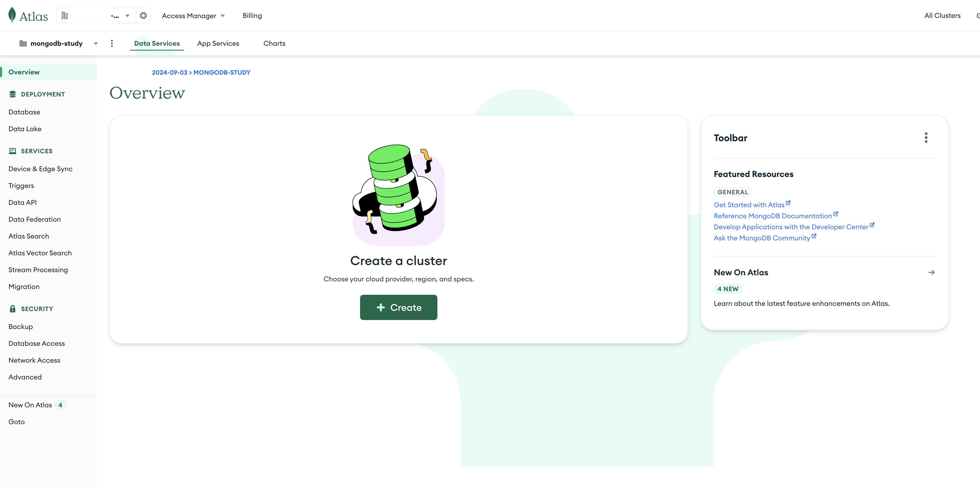Switch to the Charts tab
The image size is (980, 487).
(274, 43)
